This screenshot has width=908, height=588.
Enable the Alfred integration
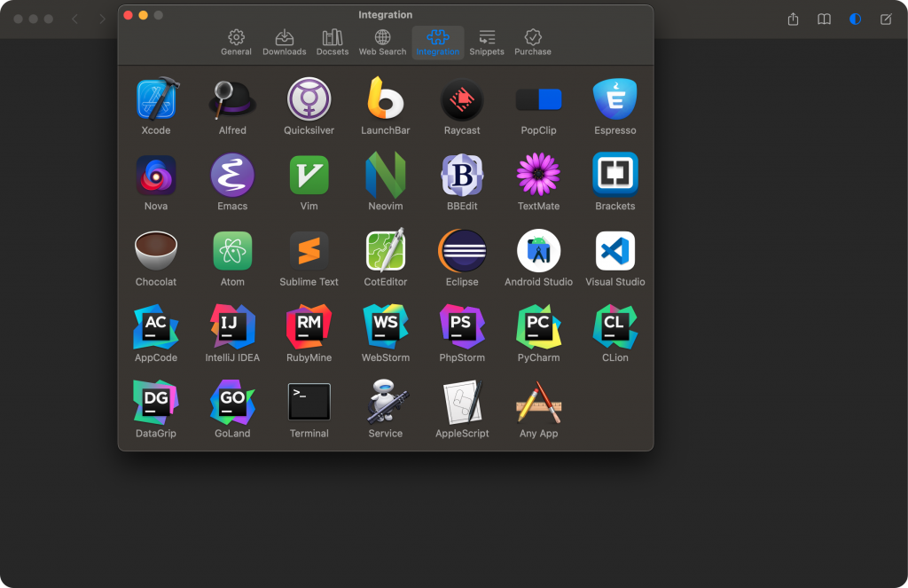(x=232, y=99)
